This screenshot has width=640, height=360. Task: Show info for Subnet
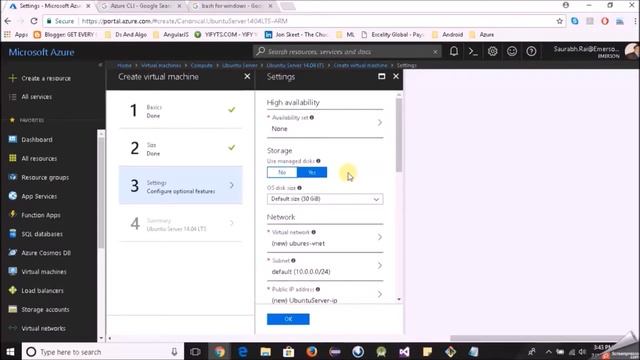(x=293, y=260)
